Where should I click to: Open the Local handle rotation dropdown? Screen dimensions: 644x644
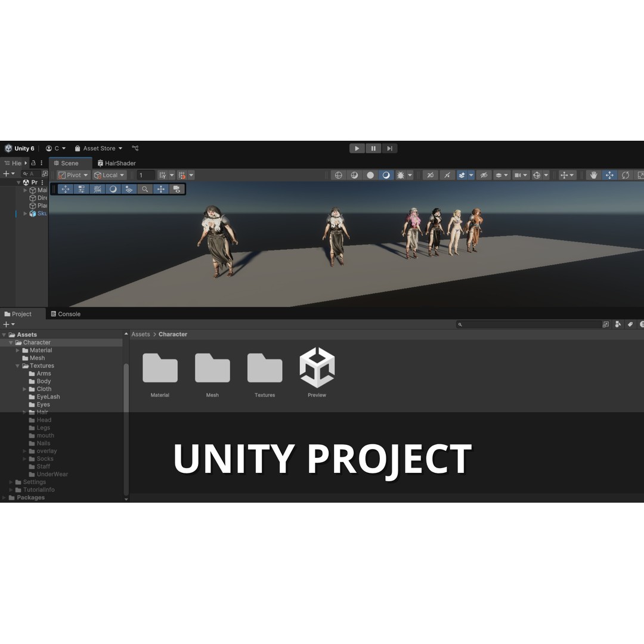click(109, 175)
